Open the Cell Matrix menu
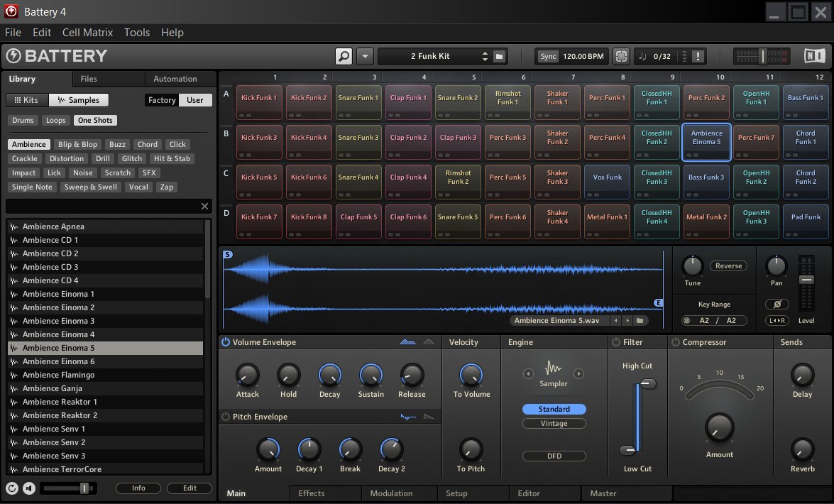 (x=87, y=33)
